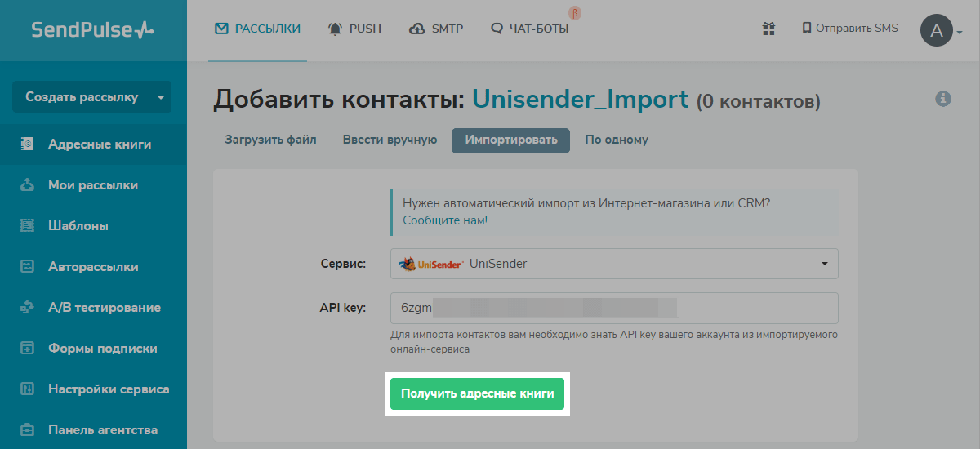Click the Address books sidebar icon

pos(27,144)
